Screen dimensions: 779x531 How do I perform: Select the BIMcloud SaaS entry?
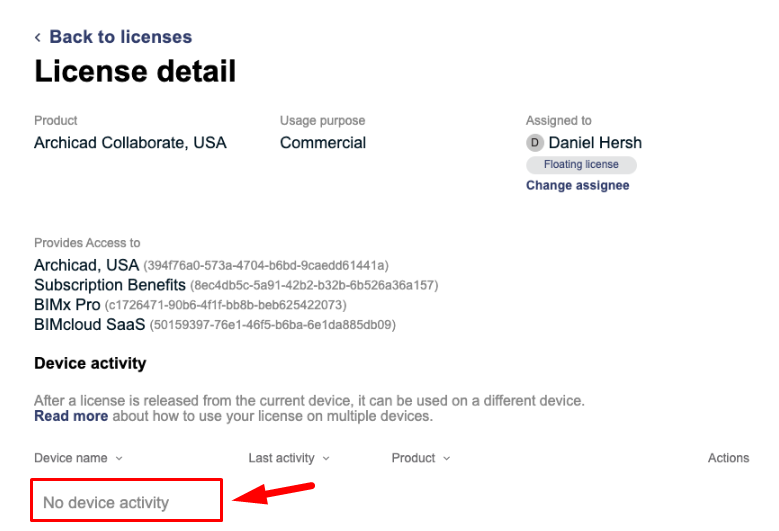pos(89,324)
